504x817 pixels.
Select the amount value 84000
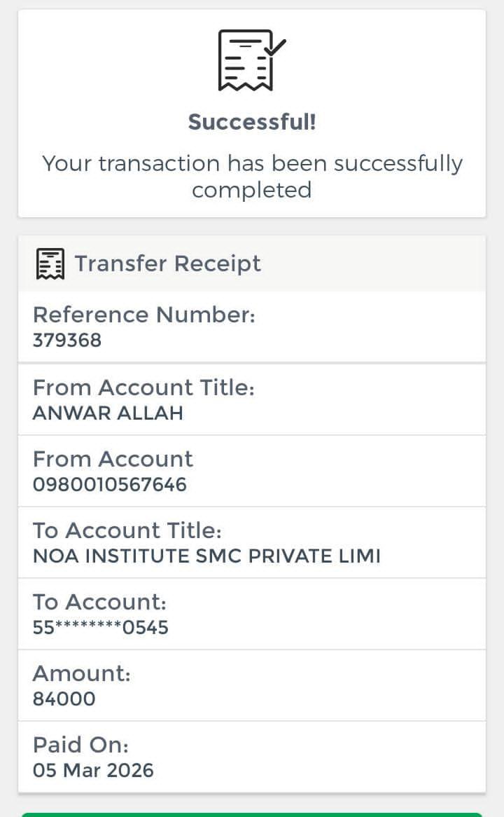64,699
